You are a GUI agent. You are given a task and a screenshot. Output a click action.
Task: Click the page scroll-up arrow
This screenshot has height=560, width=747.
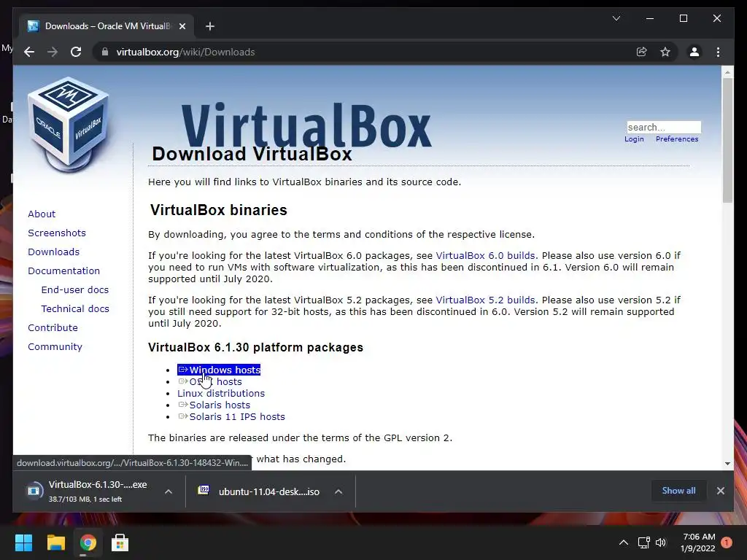tap(727, 72)
